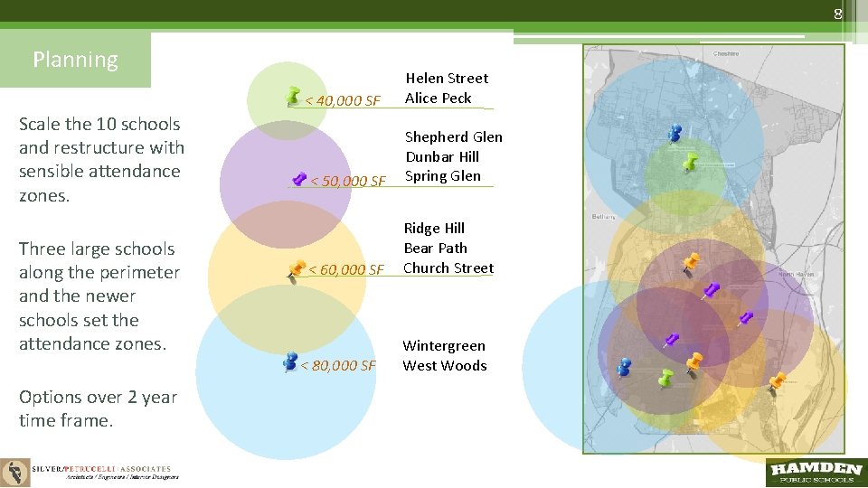Click the Church Street school name
The width and height of the screenshot is (868, 488).
pyautogui.click(x=448, y=267)
